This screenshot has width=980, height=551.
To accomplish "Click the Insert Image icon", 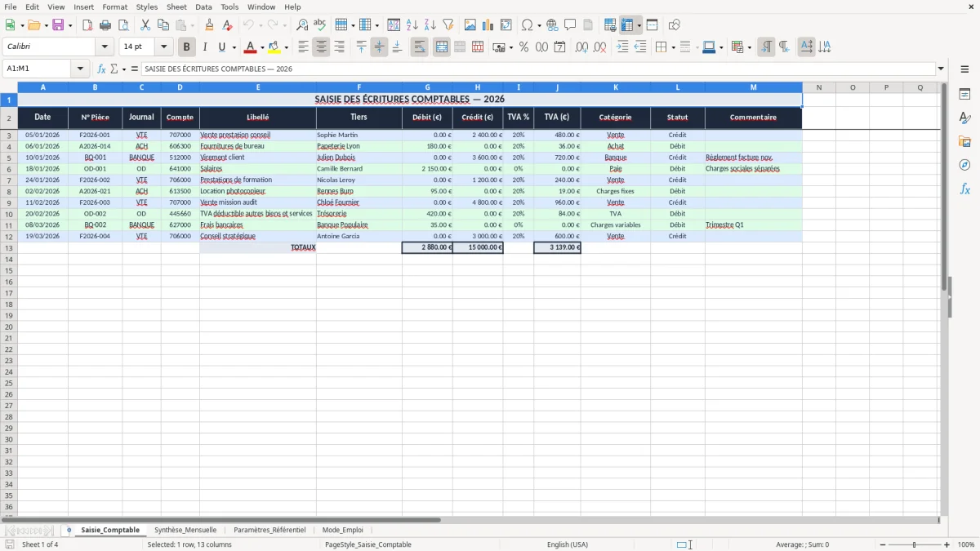I will [x=470, y=25].
